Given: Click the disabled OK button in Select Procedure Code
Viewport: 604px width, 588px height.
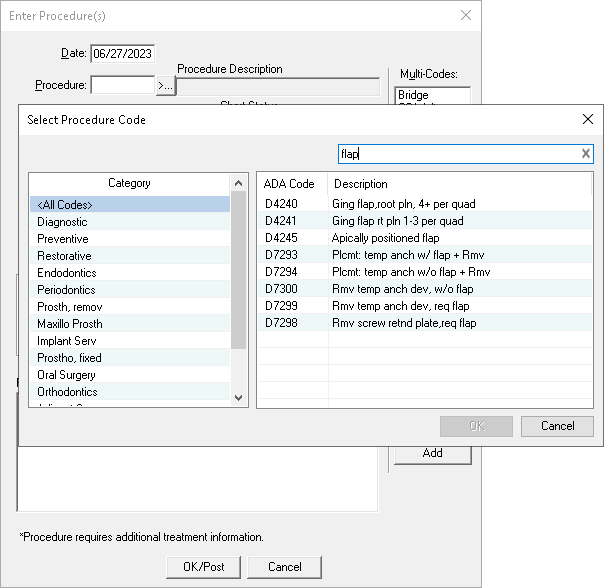Looking at the screenshot, I should 476,426.
